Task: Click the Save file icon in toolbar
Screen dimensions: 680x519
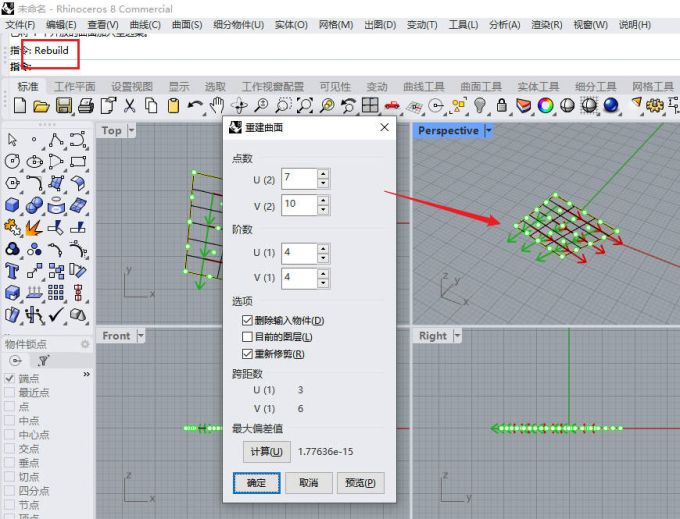Action: (x=63, y=105)
